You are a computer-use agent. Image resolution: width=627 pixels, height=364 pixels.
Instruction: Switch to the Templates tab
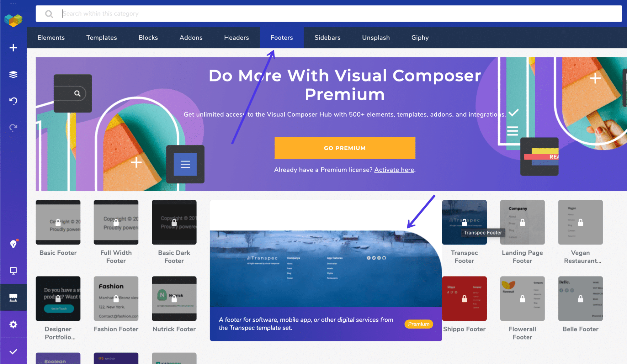(102, 38)
